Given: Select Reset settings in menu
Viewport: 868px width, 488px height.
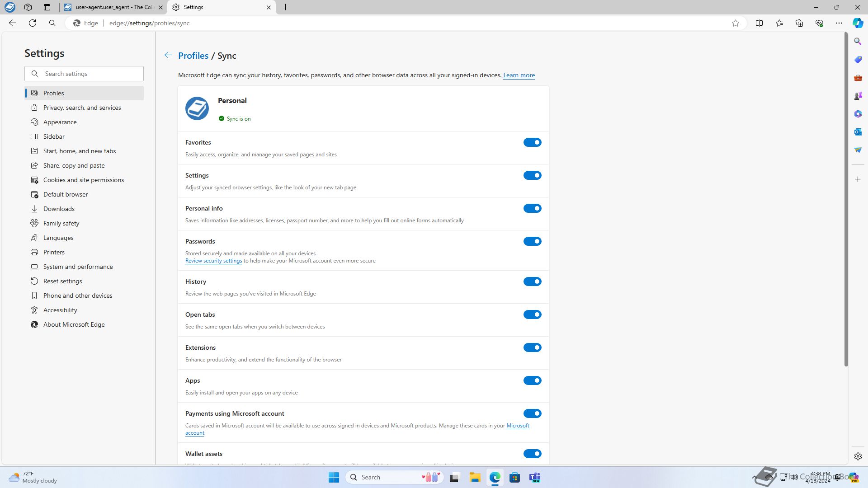Looking at the screenshot, I should tap(84, 281).
